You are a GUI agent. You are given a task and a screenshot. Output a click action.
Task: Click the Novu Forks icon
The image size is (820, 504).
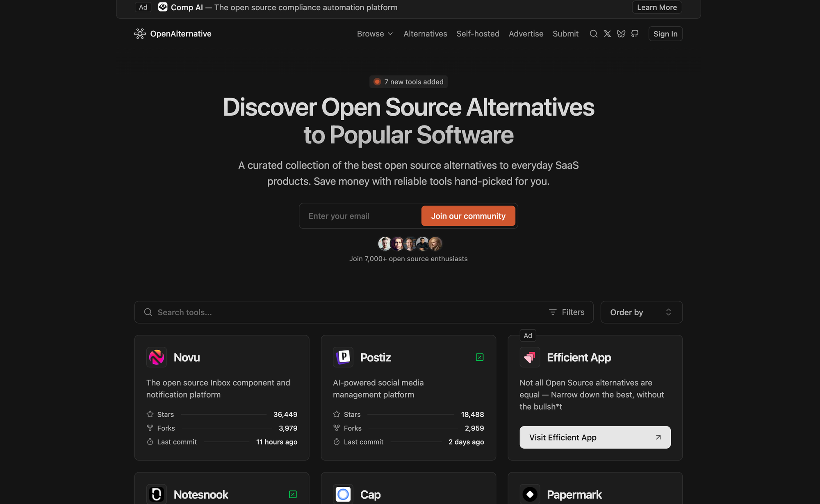coord(150,428)
